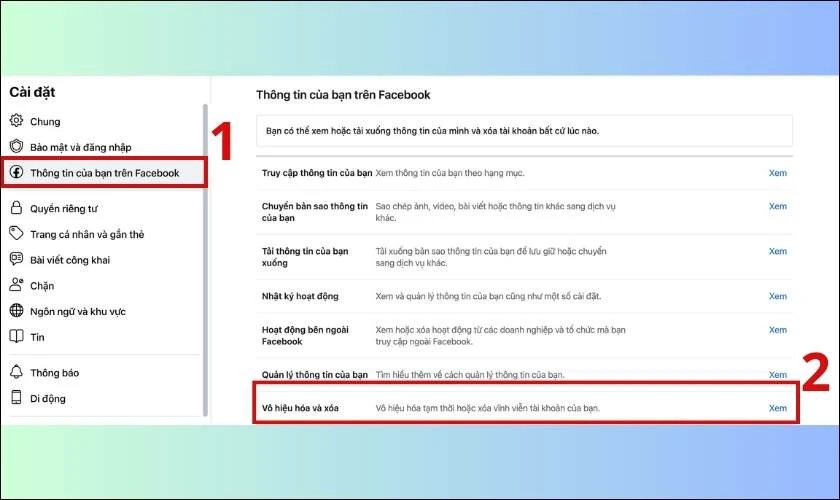
Task: Click the gear icon beside Chung
Action: pyautogui.click(x=17, y=121)
